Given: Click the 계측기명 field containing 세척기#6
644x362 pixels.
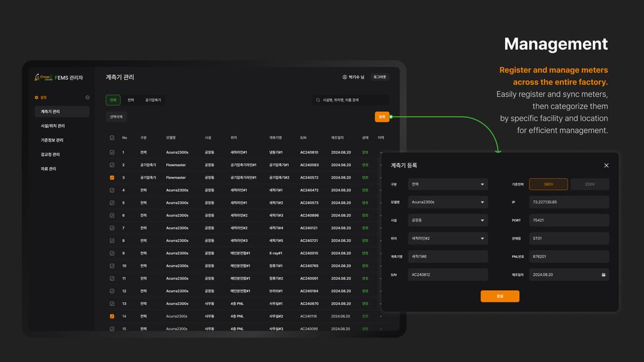Looking at the screenshot, I should (x=448, y=256).
